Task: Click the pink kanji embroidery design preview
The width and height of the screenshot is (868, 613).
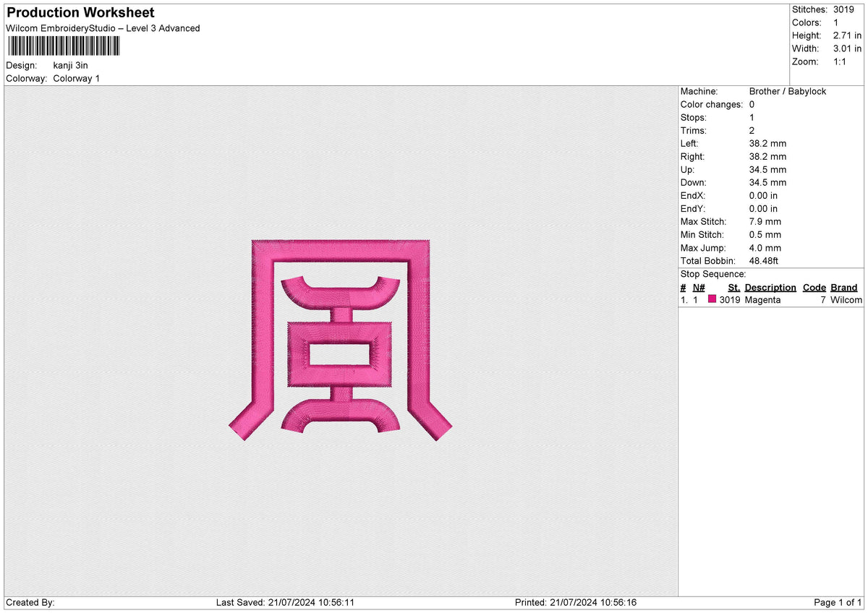Action: tap(341, 340)
